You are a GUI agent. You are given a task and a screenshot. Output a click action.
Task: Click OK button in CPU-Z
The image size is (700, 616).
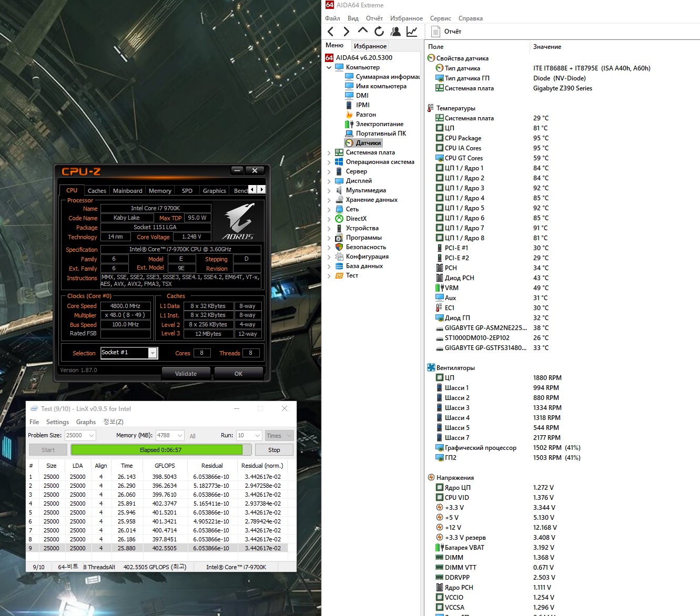coord(238,374)
